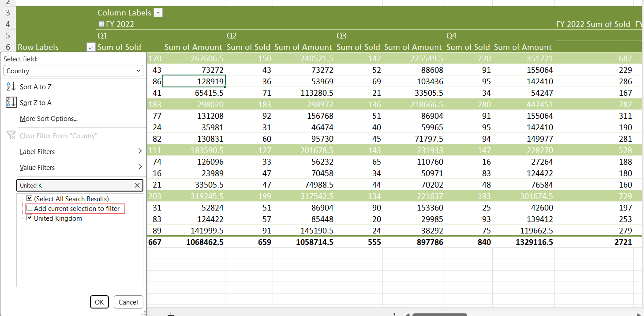Open the Select field Country dropdown
This screenshot has height=316, width=644.
pyautogui.click(x=73, y=71)
